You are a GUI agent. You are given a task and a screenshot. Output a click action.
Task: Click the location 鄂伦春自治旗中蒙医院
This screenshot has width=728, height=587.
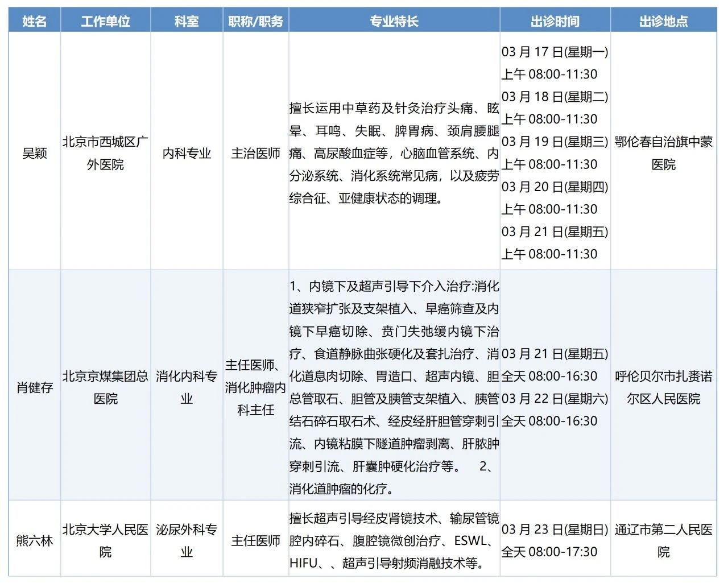(664, 154)
